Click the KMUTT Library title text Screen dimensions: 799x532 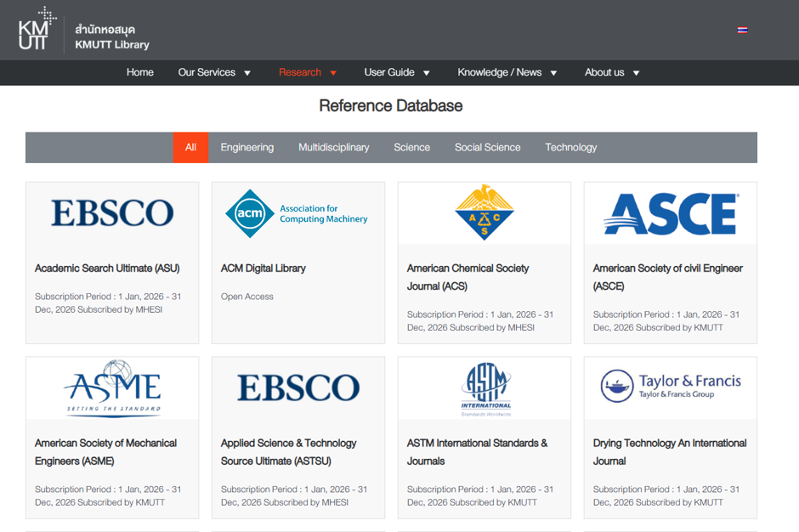click(x=112, y=45)
